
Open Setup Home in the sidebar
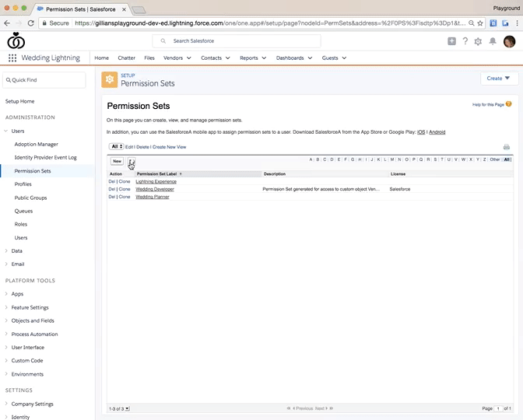coord(19,101)
